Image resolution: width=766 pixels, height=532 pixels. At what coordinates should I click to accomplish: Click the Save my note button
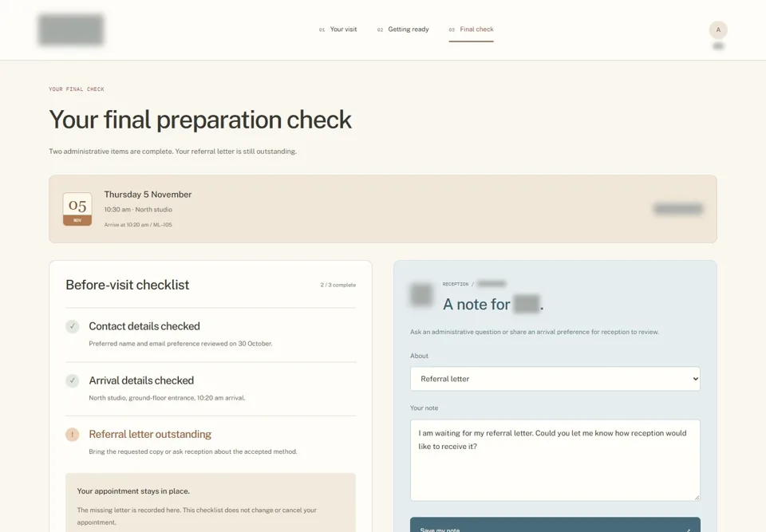pos(555,525)
